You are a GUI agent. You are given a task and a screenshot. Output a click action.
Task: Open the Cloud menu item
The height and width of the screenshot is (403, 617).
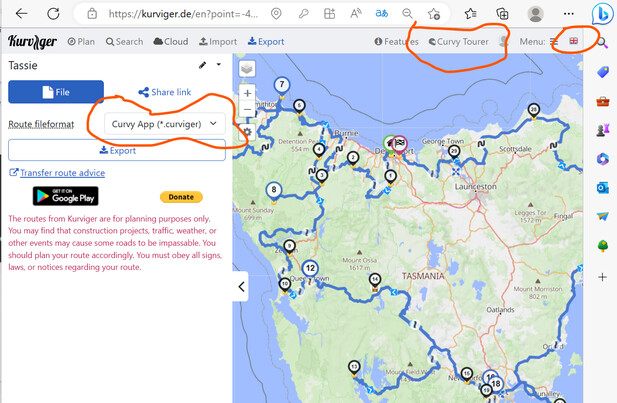[170, 42]
